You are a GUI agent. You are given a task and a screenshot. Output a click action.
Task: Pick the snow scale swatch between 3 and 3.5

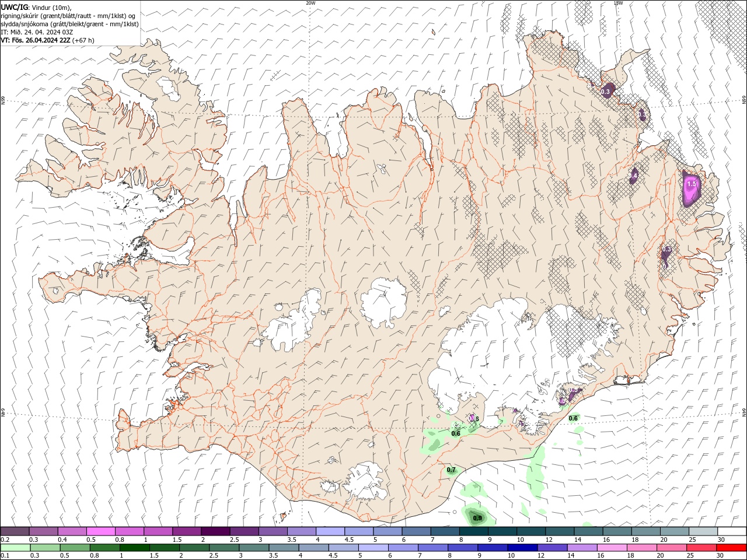273,531
